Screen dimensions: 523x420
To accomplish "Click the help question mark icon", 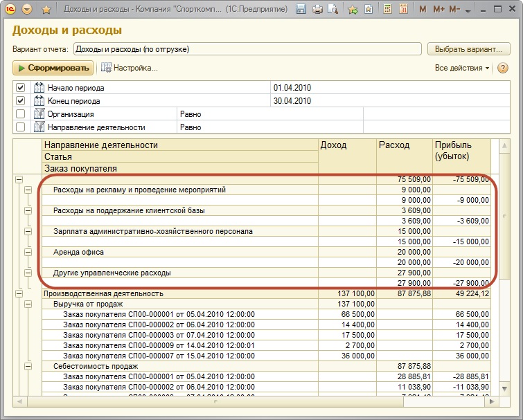I will tap(502, 68).
